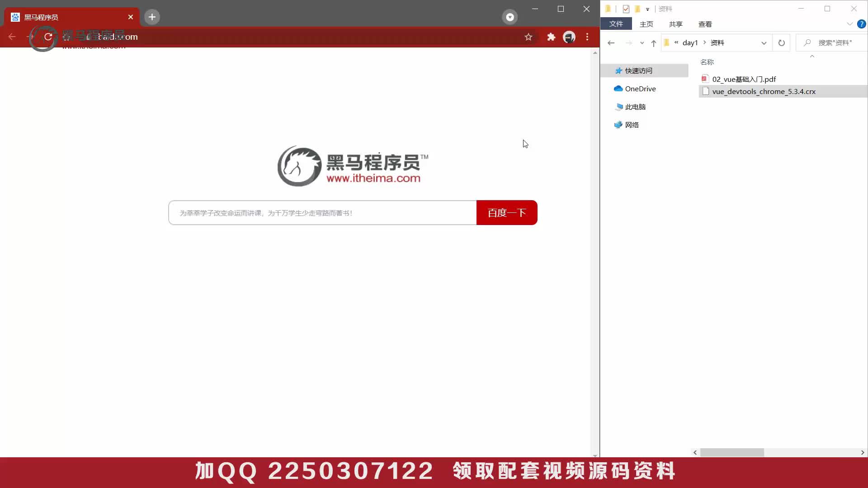Open Explorer help question mark icon
This screenshot has height=488, width=868.
(x=862, y=24)
